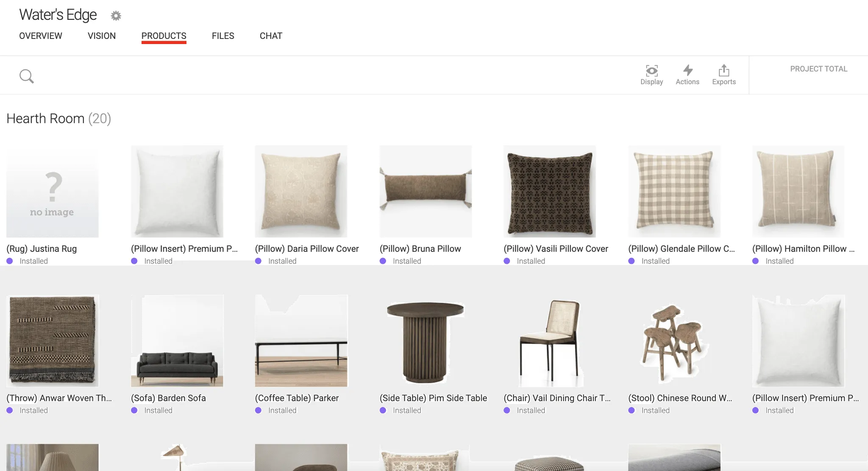The image size is (868, 471).
Task: Click the Project Total label
Action: tap(818, 69)
